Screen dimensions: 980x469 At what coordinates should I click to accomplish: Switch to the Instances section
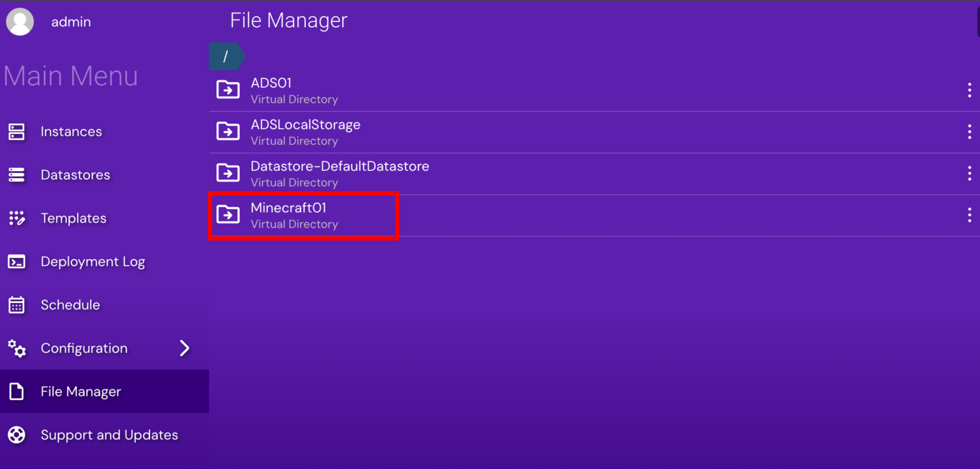[71, 131]
